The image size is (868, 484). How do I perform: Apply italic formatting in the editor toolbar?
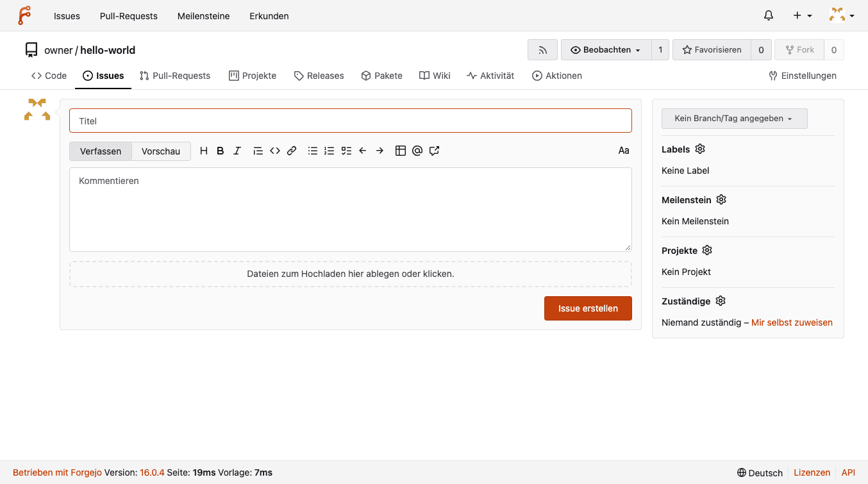[x=237, y=151]
